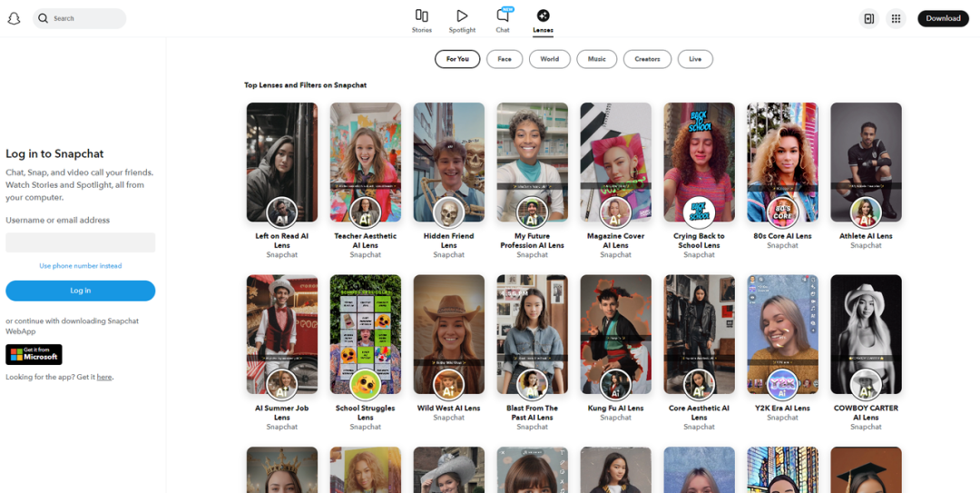Click the 'here' app link
This screenshot has width=980, height=493.
(104, 378)
